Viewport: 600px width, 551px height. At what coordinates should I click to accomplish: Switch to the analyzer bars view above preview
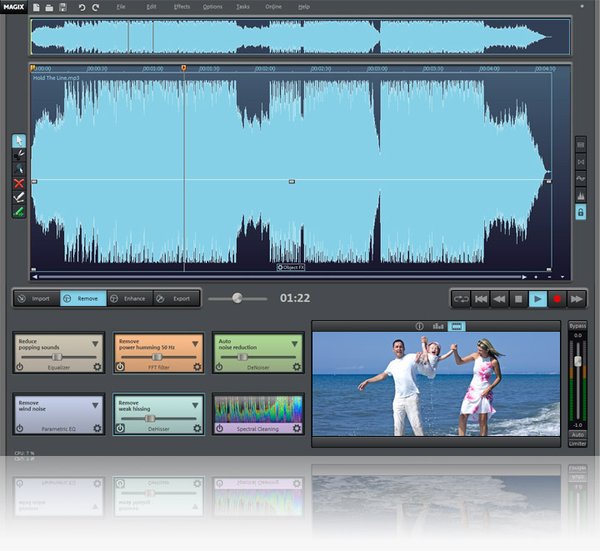click(438, 326)
